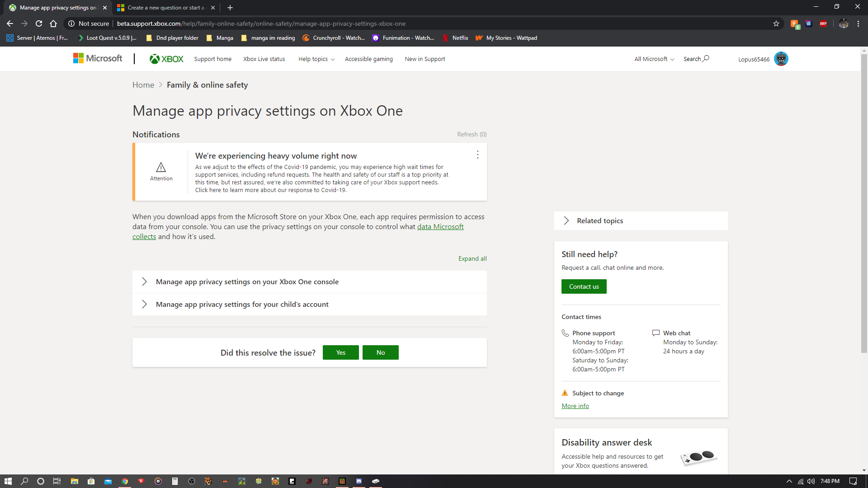Open the volume control in the tray
Image resolution: width=868 pixels, height=488 pixels.
point(811,481)
